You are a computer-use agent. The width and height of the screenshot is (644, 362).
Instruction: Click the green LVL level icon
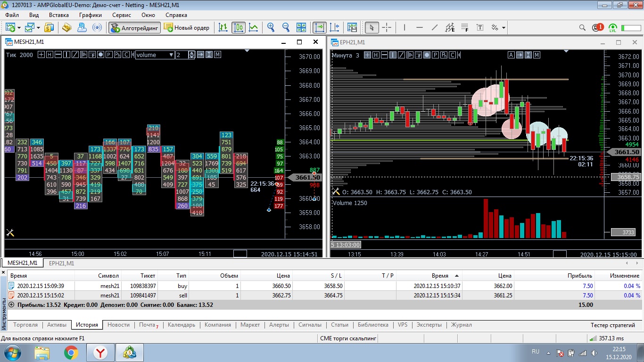coord(613,27)
